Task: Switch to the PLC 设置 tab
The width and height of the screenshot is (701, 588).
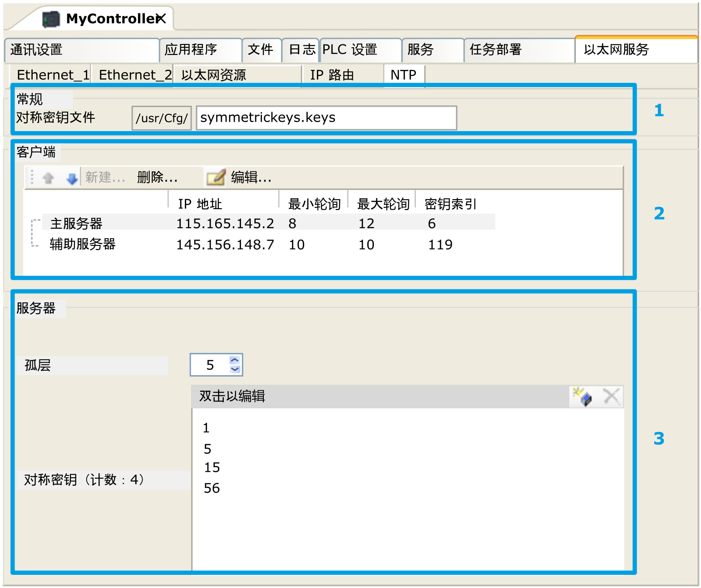Action: tap(350, 50)
